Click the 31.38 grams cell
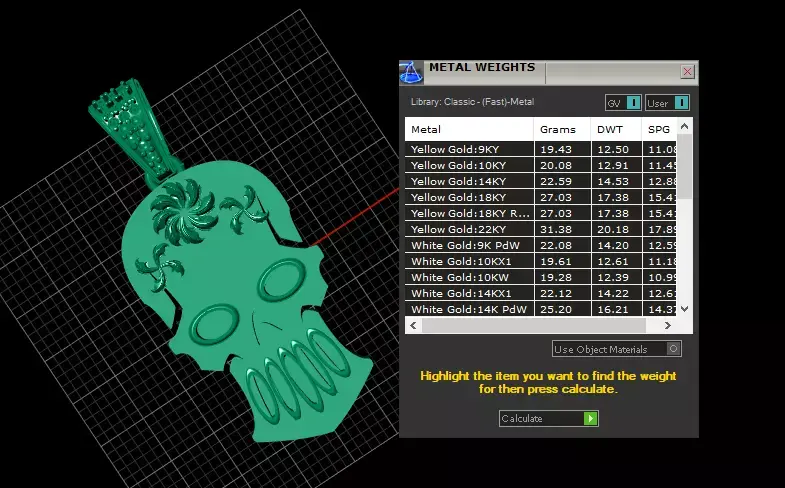785x488 pixels. (563, 229)
